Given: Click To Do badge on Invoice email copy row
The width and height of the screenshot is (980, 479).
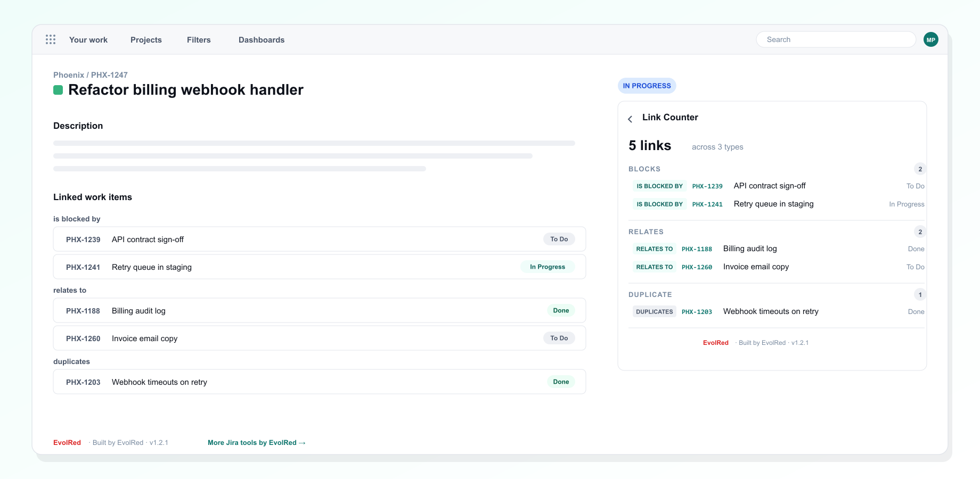Looking at the screenshot, I should click(559, 338).
